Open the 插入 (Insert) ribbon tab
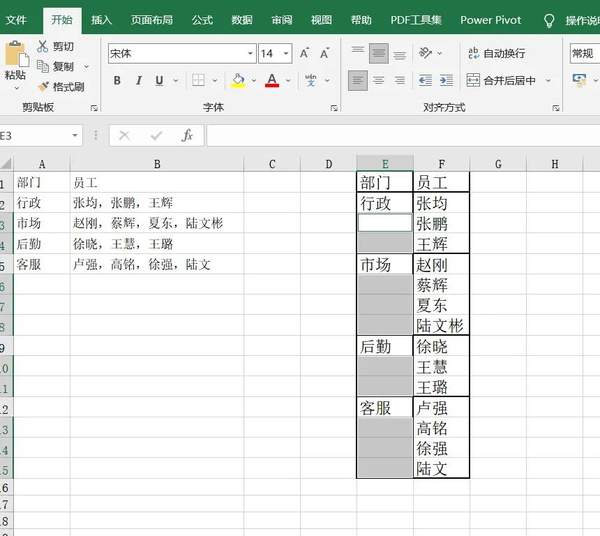 tap(101, 20)
